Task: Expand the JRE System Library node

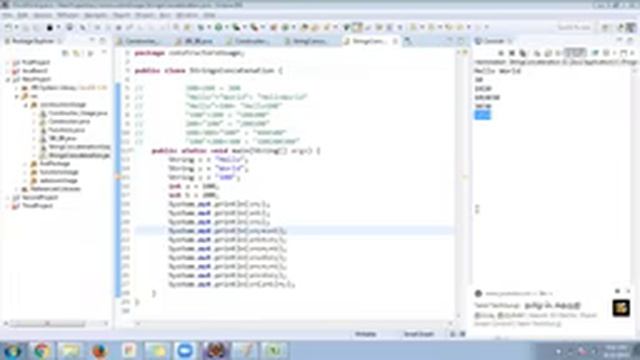Action: click(17, 88)
